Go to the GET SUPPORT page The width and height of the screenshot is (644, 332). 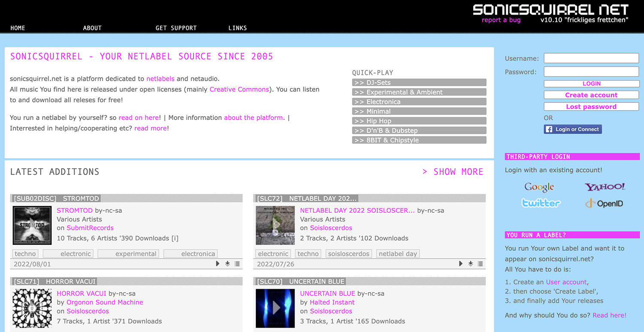(x=176, y=28)
